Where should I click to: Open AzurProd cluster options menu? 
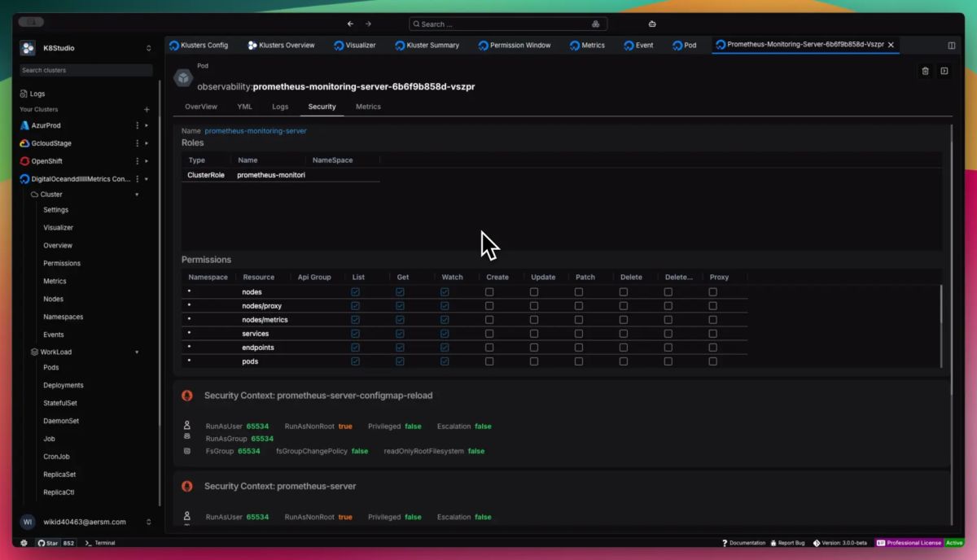pyautogui.click(x=137, y=125)
